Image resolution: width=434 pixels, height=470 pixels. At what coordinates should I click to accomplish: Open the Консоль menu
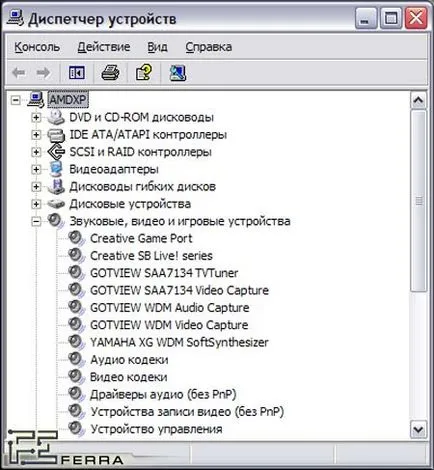coord(37,47)
